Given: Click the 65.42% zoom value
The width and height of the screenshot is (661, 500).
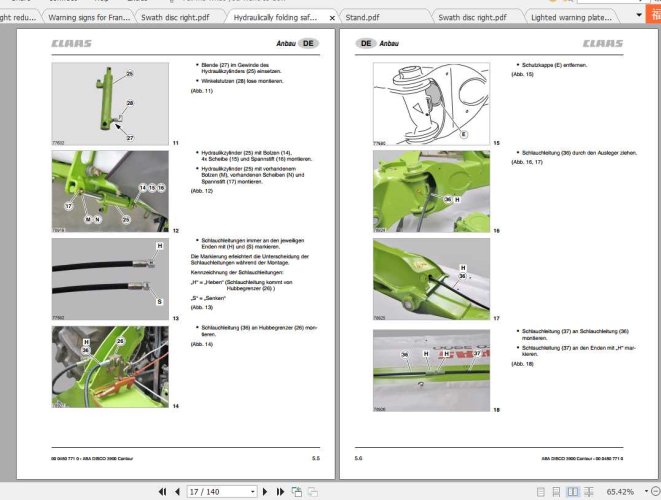Looking at the screenshot, I should (x=620, y=492).
